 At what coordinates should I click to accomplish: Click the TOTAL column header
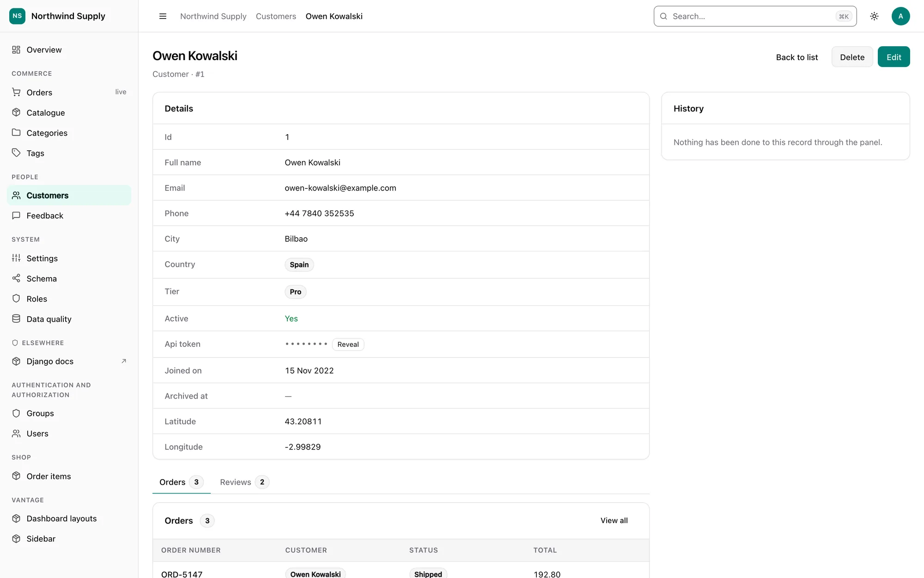(x=545, y=550)
